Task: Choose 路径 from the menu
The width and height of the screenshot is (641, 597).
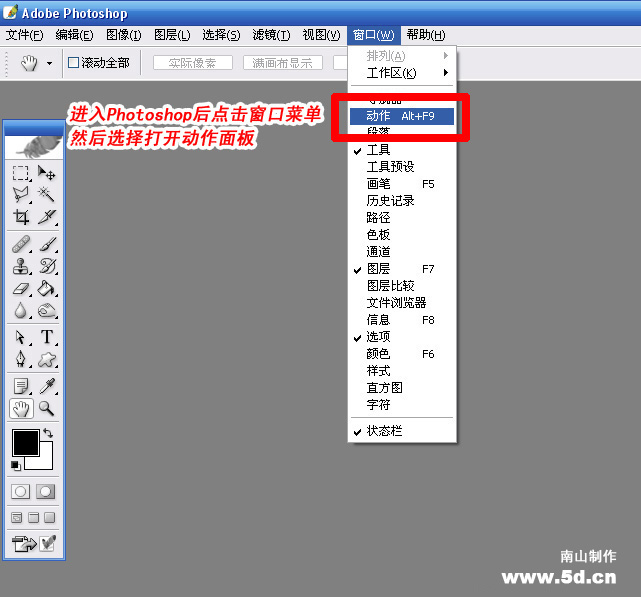Action: click(x=402, y=218)
